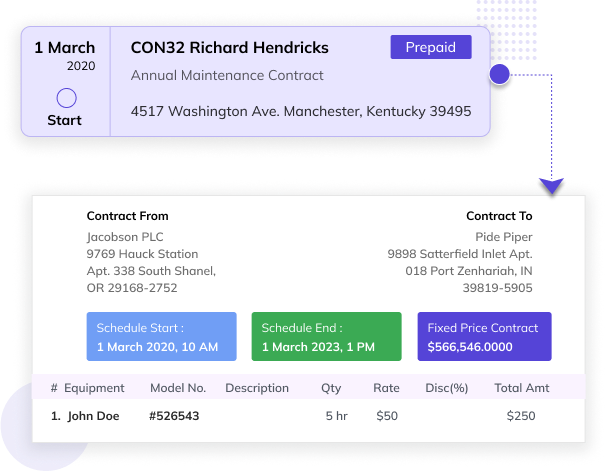Click the purple connector dot on card
Image resolution: width=606 pixels, height=471 pixels.
tap(500, 74)
